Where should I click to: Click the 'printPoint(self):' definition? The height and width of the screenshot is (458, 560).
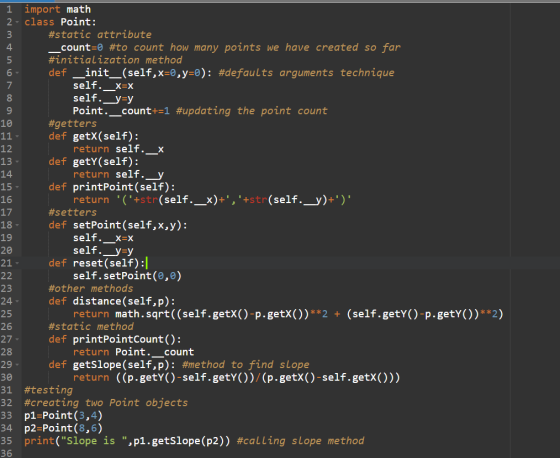(124, 187)
